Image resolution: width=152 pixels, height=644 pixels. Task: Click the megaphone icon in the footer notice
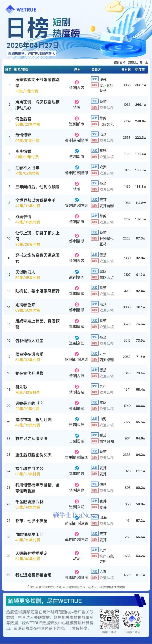28,587
